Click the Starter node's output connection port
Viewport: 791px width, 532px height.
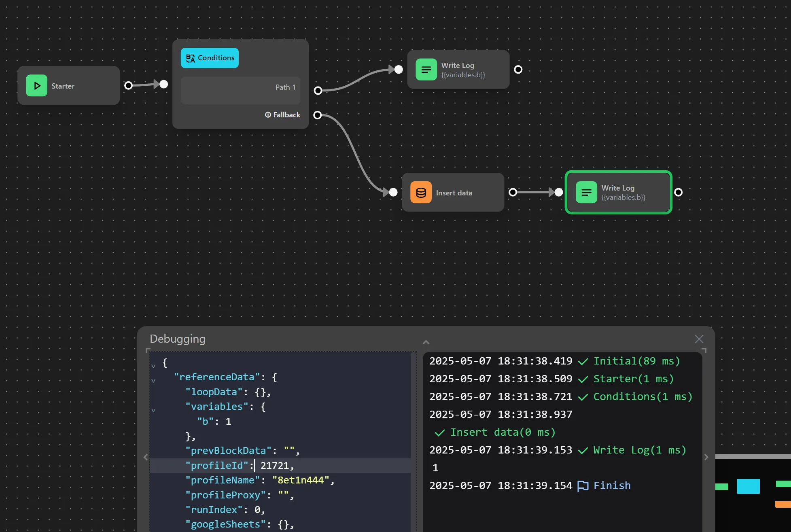[128, 85]
